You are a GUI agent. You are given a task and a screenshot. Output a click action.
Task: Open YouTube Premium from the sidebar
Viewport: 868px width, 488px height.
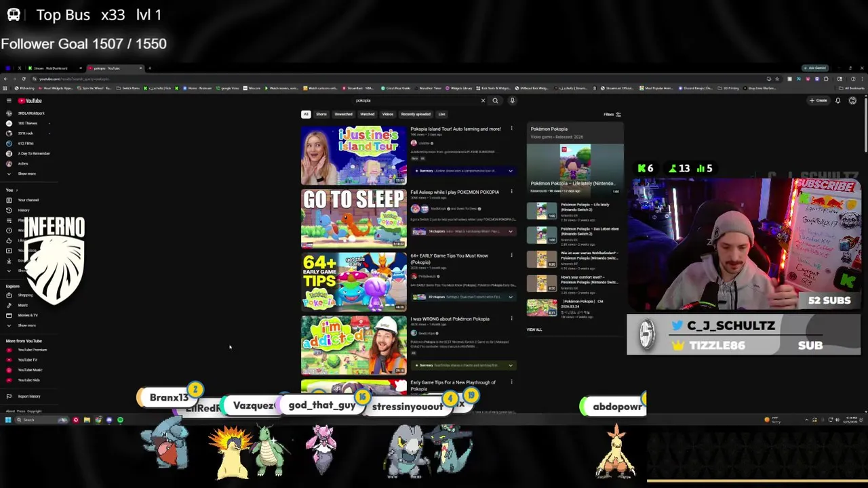pyautogui.click(x=27, y=350)
